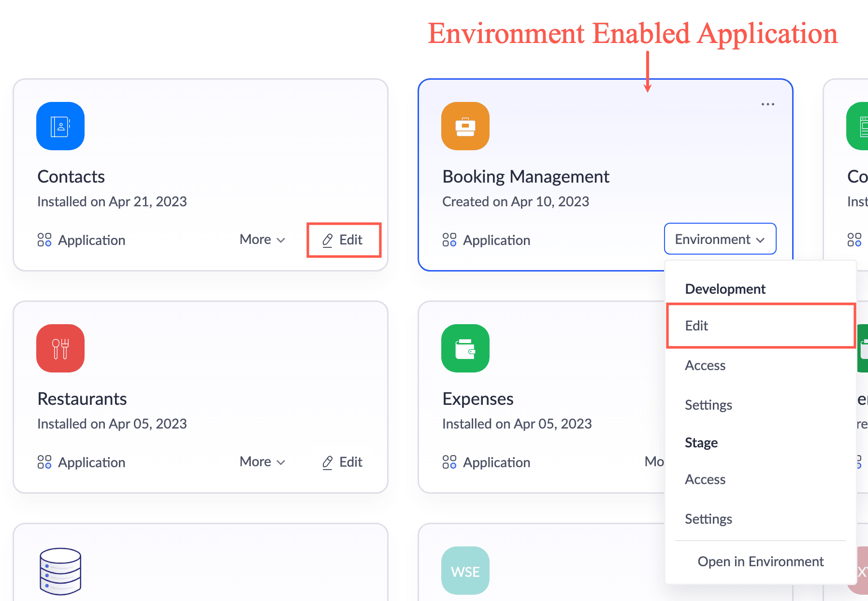Click the red Restaurants app icon
The height and width of the screenshot is (601, 868).
point(60,348)
